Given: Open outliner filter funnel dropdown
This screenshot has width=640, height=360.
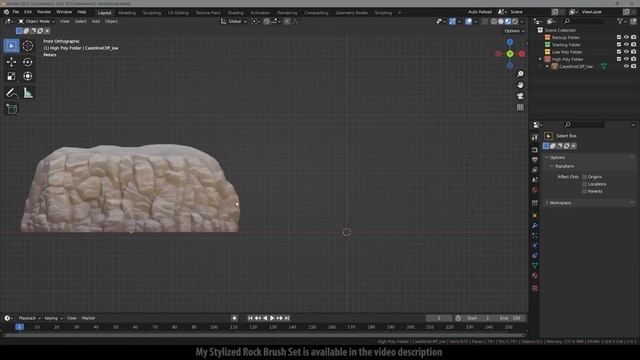Looking at the screenshot, I should click(622, 21).
